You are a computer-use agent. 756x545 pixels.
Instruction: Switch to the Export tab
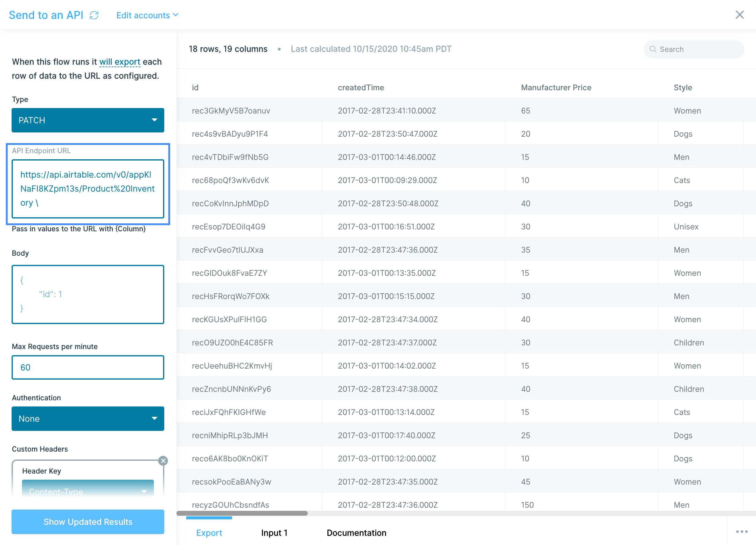click(x=209, y=533)
